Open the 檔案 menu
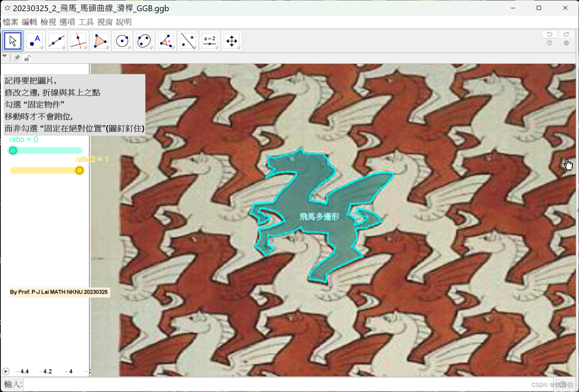 coord(10,22)
